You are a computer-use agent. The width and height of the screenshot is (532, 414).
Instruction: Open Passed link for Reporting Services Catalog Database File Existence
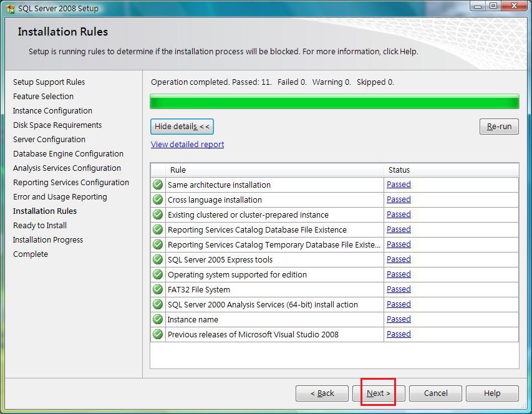coord(399,229)
